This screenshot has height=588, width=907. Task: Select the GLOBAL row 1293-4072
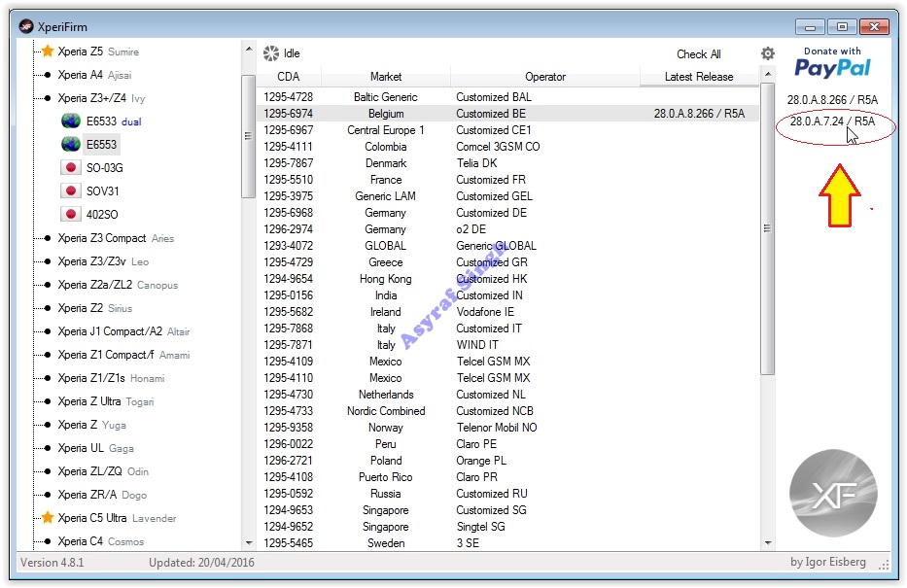pyautogui.click(x=507, y=246)
